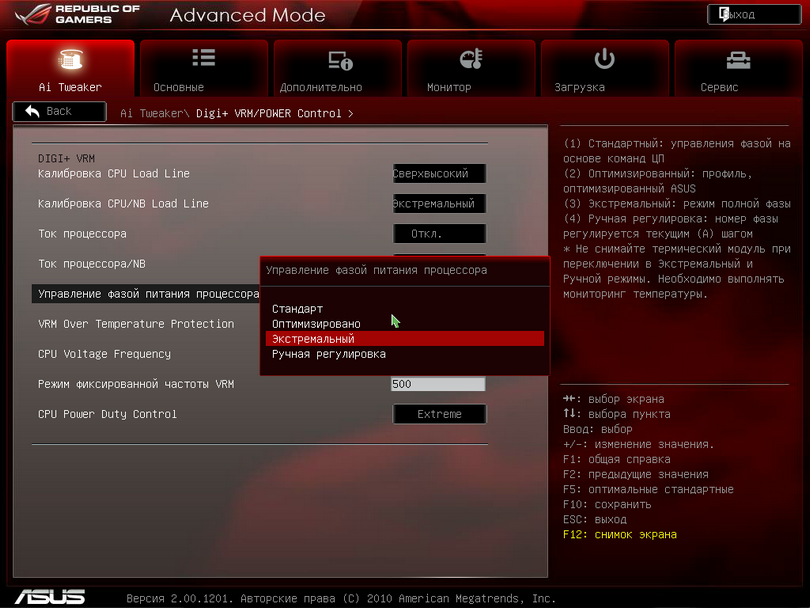Go back using the Back arrow
Image resolution: width=810 pixels, height=608 pixels.
[x=58, y=112]
